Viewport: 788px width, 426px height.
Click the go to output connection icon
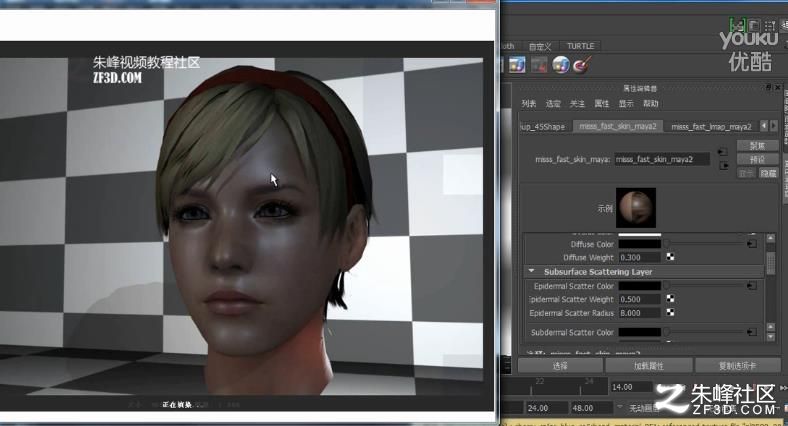723,165
